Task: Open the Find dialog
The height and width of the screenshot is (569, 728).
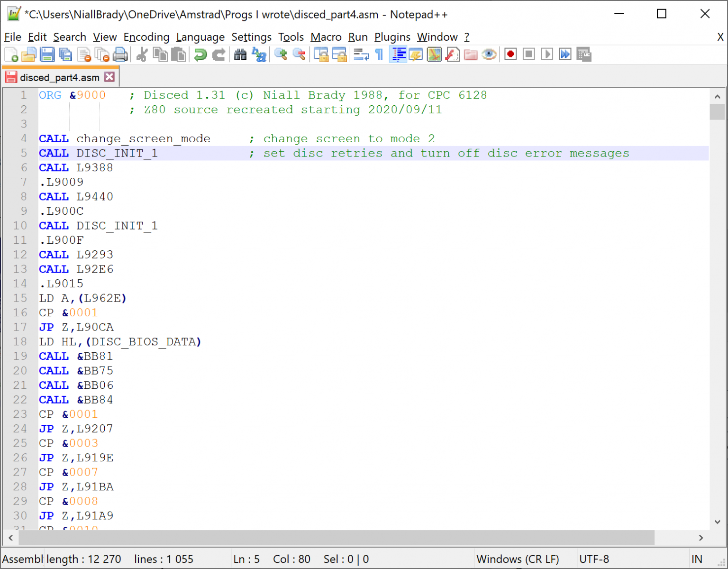Action: [x=240, y=54]
